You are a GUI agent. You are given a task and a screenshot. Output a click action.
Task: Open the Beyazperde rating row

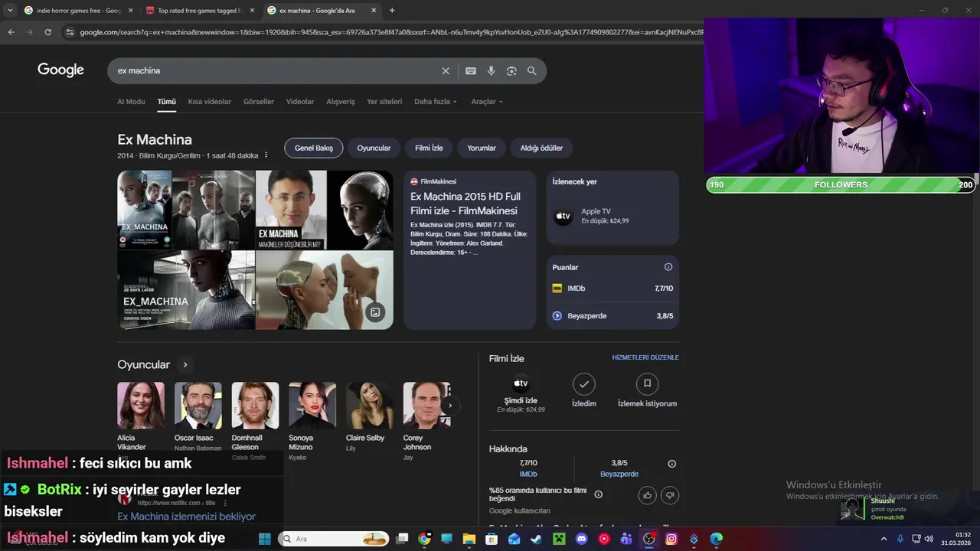pos(612,316)
